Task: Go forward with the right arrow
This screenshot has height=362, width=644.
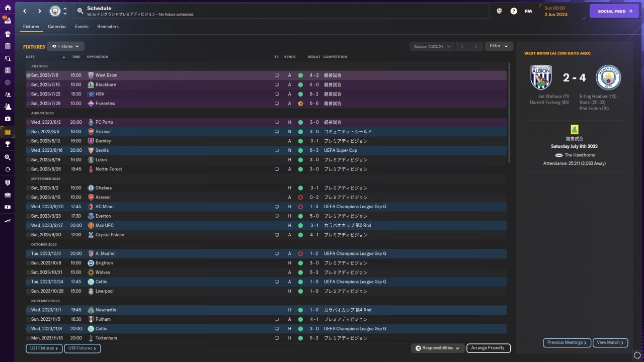Action: 39,11
